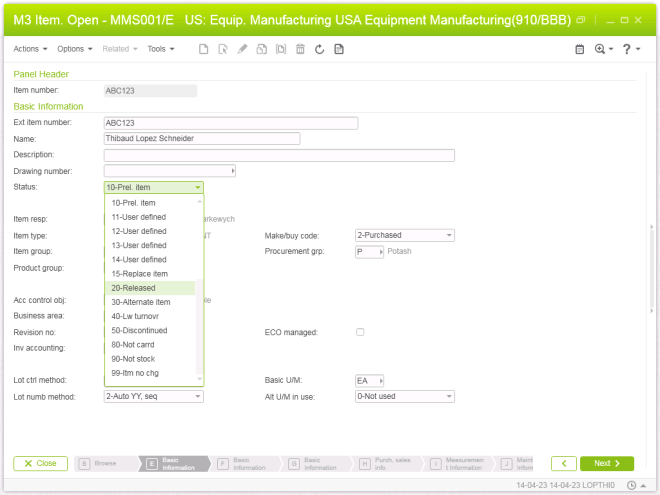The width and height of the screenshot is (660, 495).
Task: Click the pencil Change icon in toolbar
Action: click(x=242, y=49)
